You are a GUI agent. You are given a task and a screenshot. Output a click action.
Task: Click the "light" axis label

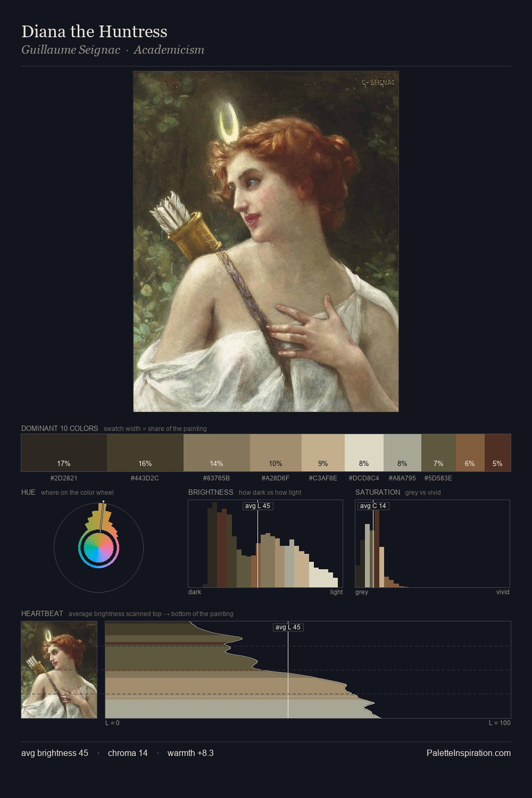pos(336,592)
